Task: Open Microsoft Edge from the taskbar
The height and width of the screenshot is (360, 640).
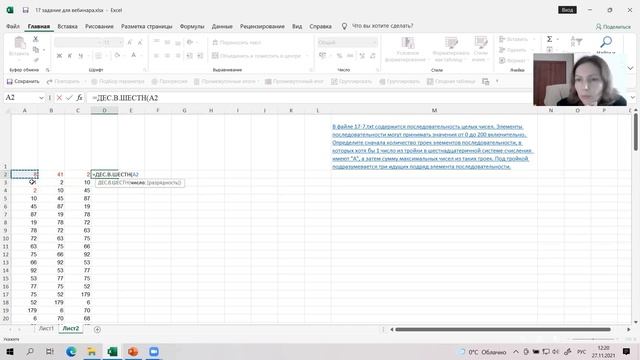Action: (x=71, y=351)
